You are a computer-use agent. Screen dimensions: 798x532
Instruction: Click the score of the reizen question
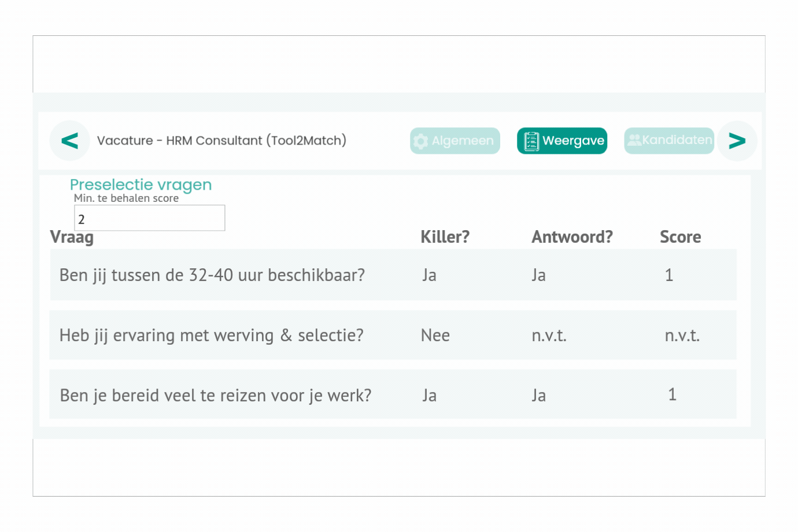coord(672,394)
